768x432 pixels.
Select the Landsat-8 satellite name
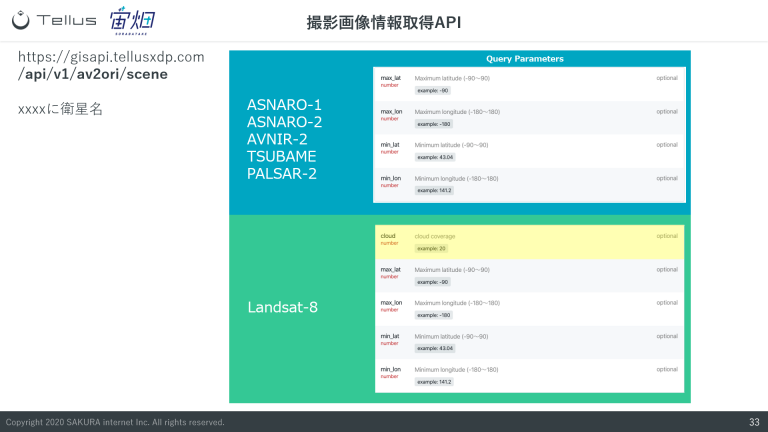tap(282, 307)
